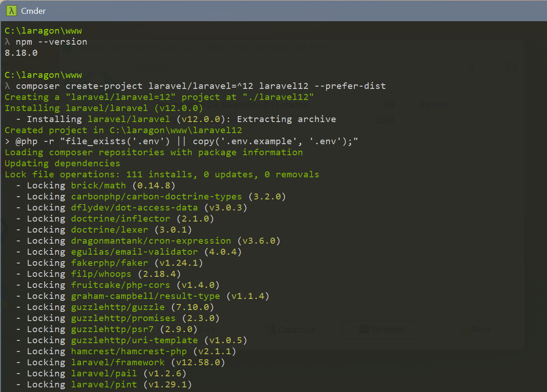
Task: Click the 'dragonmantank/cron-expression' package name
Action: click(151, 241)
